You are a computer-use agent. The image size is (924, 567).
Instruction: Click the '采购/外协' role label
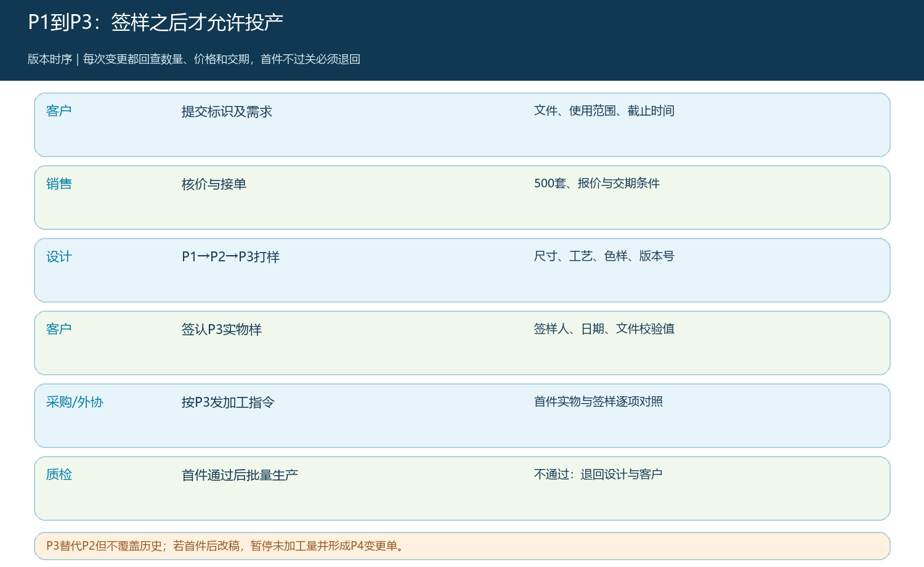click(75, 402)
